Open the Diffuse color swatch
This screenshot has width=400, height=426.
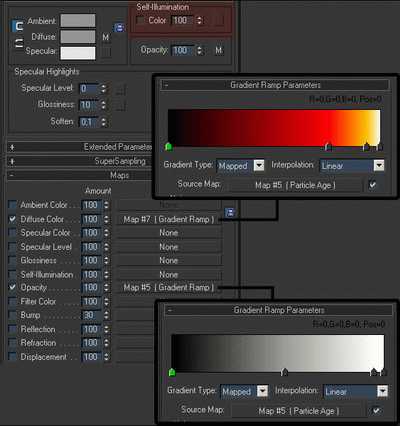pyautogui.click(x=78, y=37)
